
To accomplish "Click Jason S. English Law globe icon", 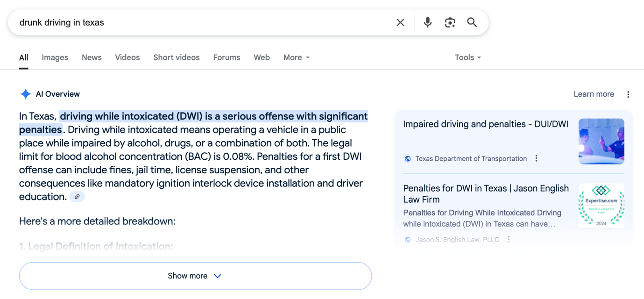I will [x=408, y=240].
